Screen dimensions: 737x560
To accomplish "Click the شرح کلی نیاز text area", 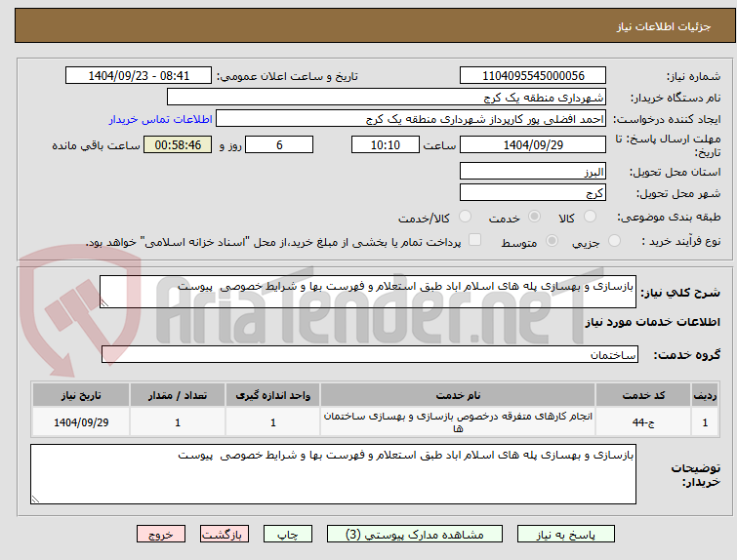I will point(368,292).
